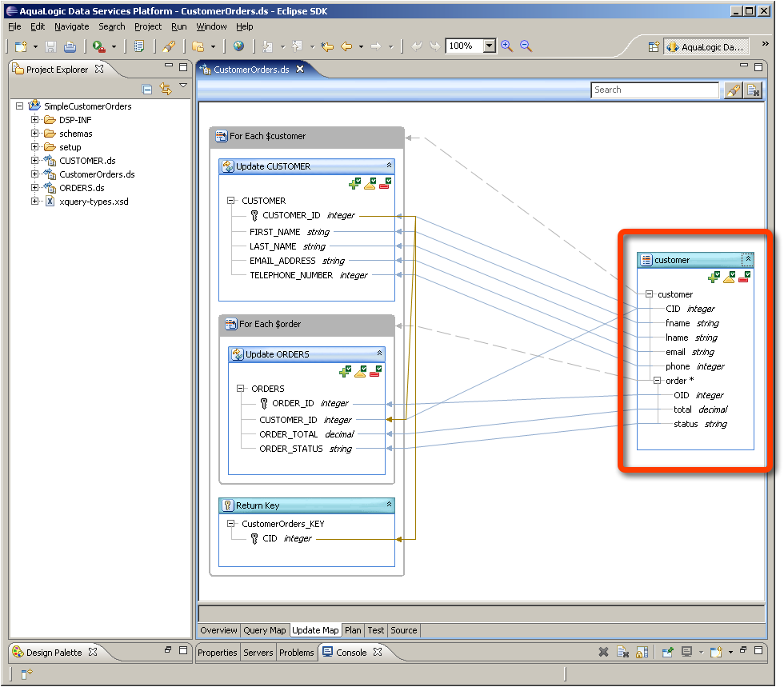The width and height of the screenshot is (784, 687).
Task: Collapse the SimpleCustomerOrders project node
Action: click(19, 106)
